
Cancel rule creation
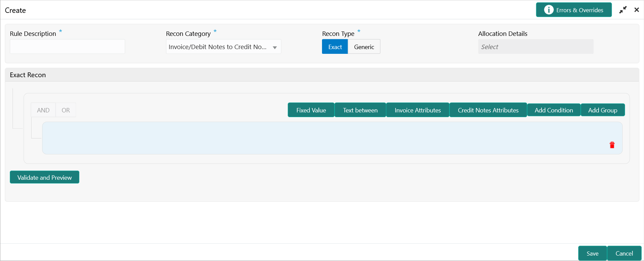click(624, 253)
